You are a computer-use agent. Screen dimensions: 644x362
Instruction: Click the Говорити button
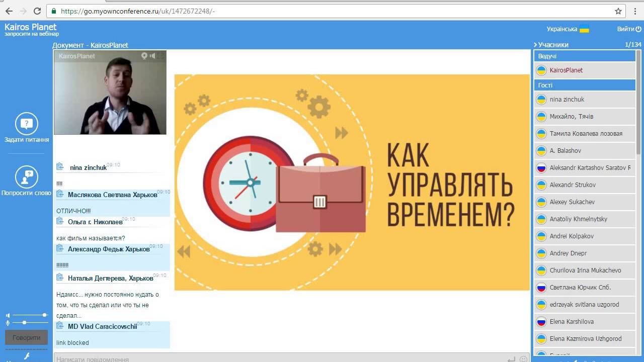[x=27, y=338]
